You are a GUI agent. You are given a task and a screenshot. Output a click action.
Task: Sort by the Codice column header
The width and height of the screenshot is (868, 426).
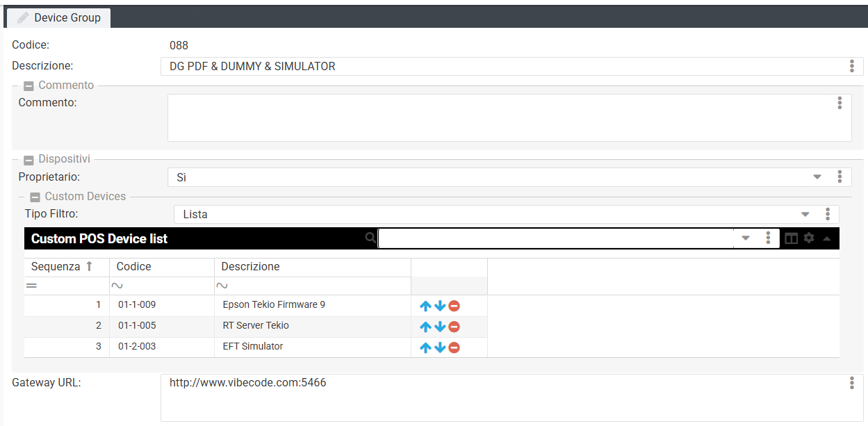[x=133, y=267]
